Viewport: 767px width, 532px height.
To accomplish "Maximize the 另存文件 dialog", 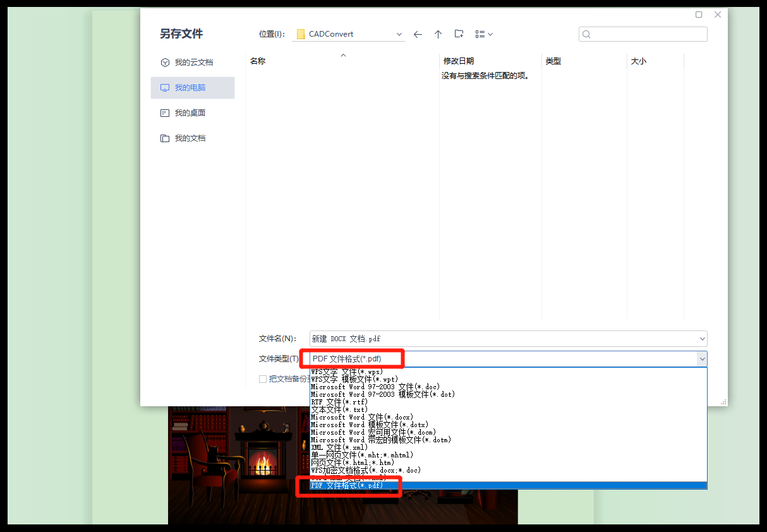I will [x=699, y=15].
